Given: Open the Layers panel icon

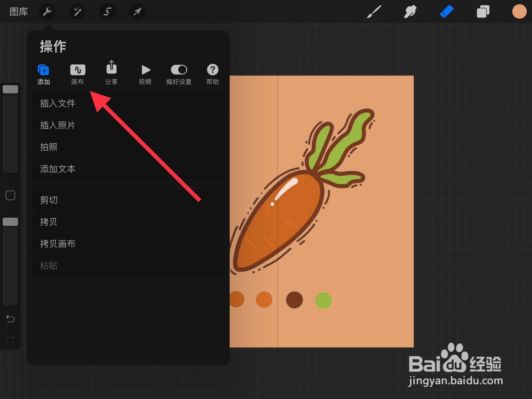Looking at the screenshot, I should (483, 12).
